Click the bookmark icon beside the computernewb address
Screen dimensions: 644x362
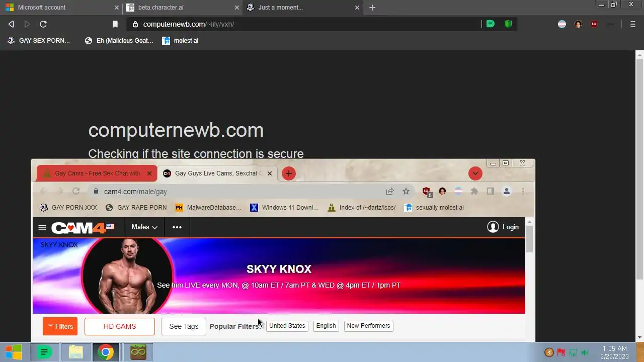(115, 24)
